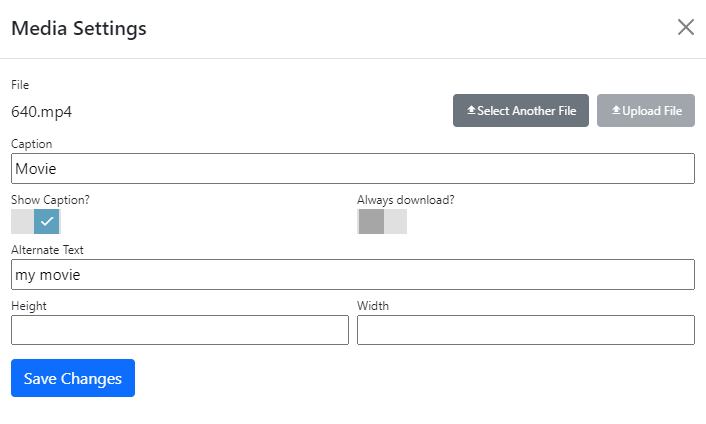Viewport: 706px width, 424px height.
Task: Click into the Height input box
Action: click(x=180, y=330)
